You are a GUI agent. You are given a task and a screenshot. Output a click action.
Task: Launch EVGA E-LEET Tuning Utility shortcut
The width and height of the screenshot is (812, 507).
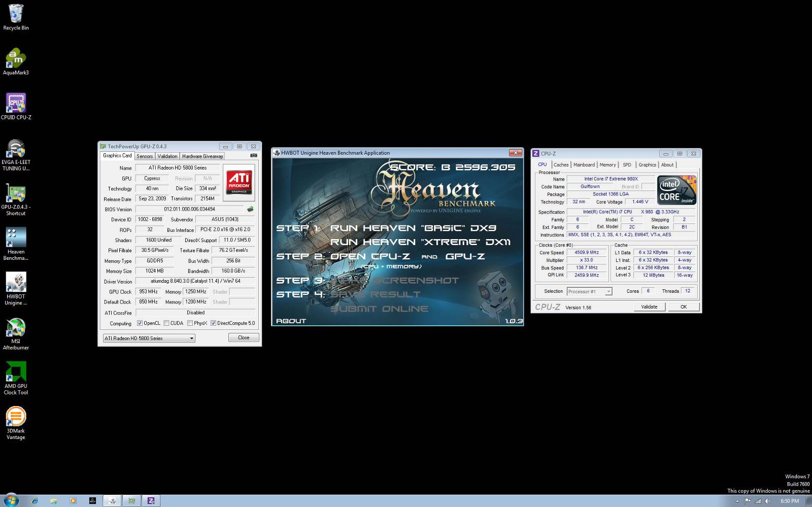[x=16, y=155]
